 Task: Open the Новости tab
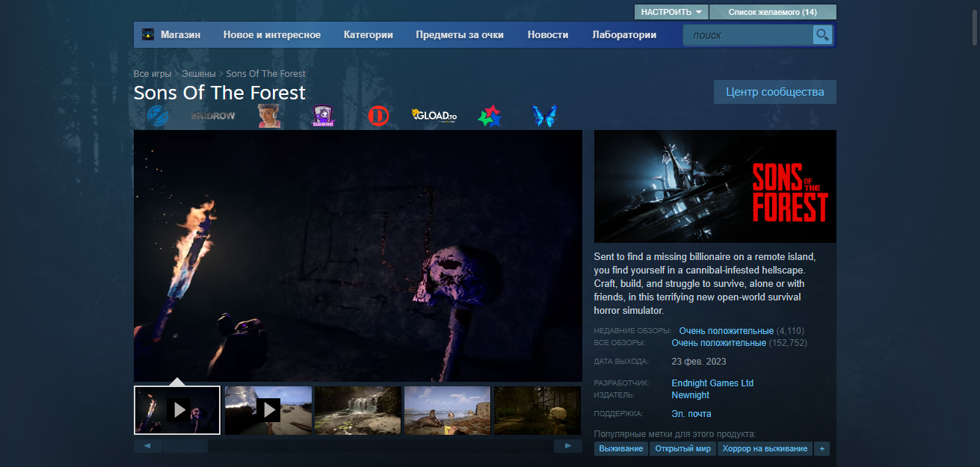(x=548, y=35)
